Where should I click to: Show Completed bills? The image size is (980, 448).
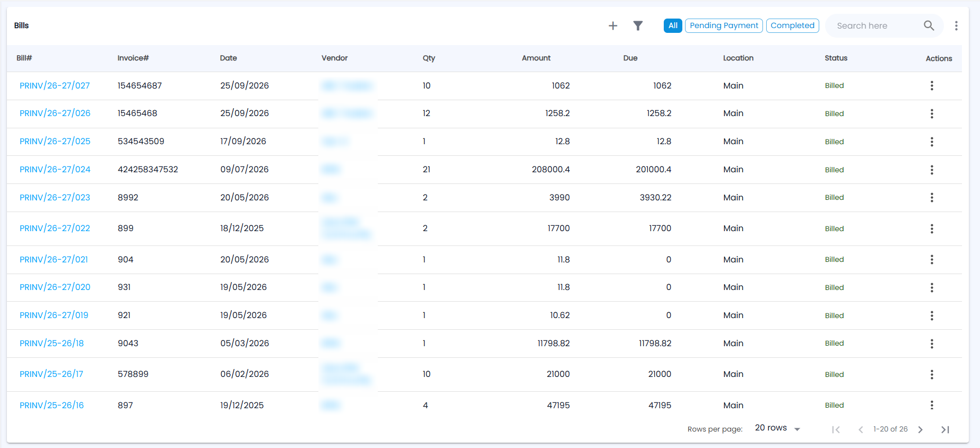coord(793,25)
